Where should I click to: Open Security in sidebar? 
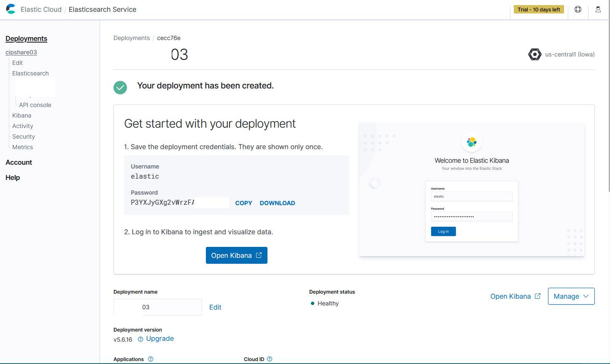[x=24, y=136]
